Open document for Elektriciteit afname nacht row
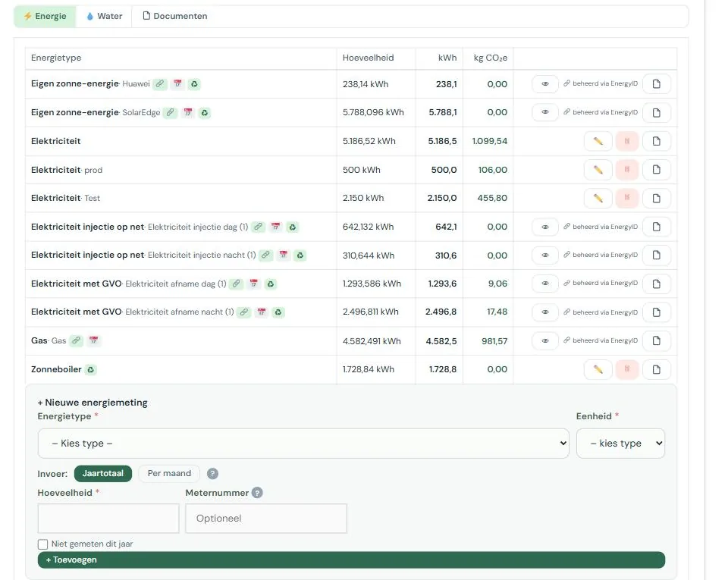This screenshot has height=580, width=728. coord(657,312)
